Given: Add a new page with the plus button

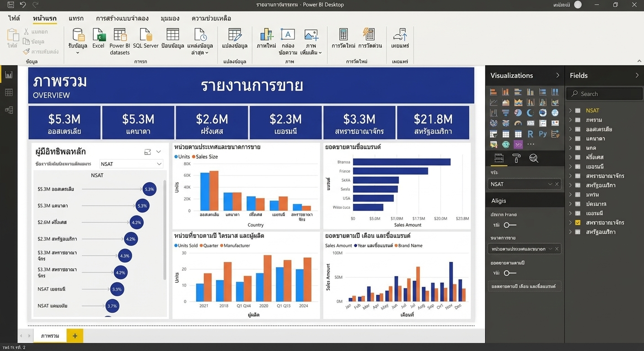Looking at the screenshot, I should point(75,336).
